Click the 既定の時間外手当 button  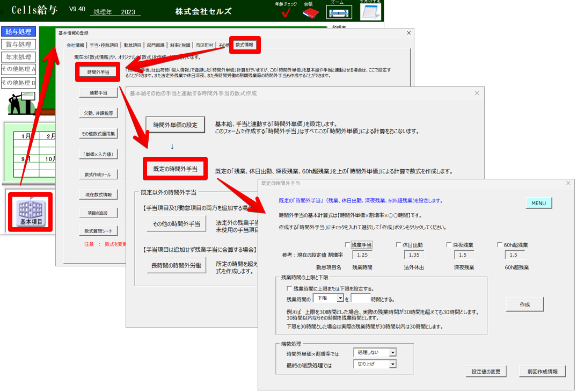click(x=175, y=169)
